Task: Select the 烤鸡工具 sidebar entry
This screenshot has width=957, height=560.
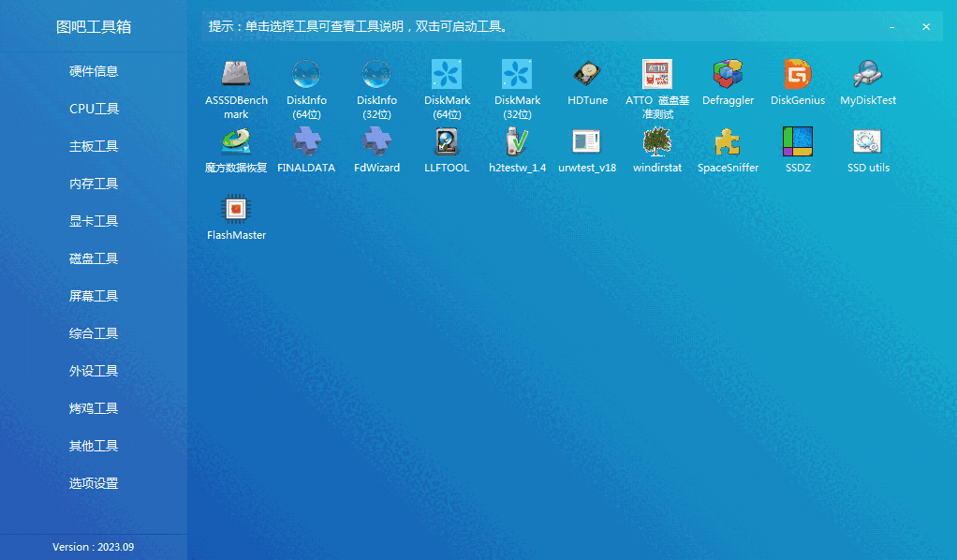Action: tap(94, 407)
